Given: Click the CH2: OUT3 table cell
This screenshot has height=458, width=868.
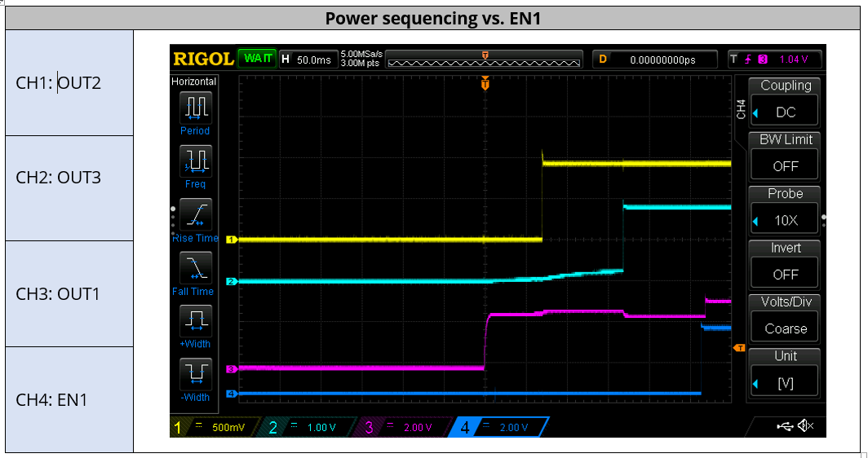Looking at the screenshot, I should click(x=69, y=188).
